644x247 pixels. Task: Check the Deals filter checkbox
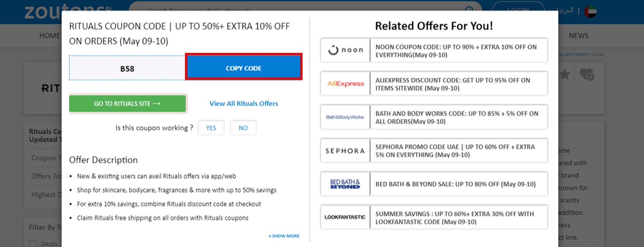tap(33, 243)
